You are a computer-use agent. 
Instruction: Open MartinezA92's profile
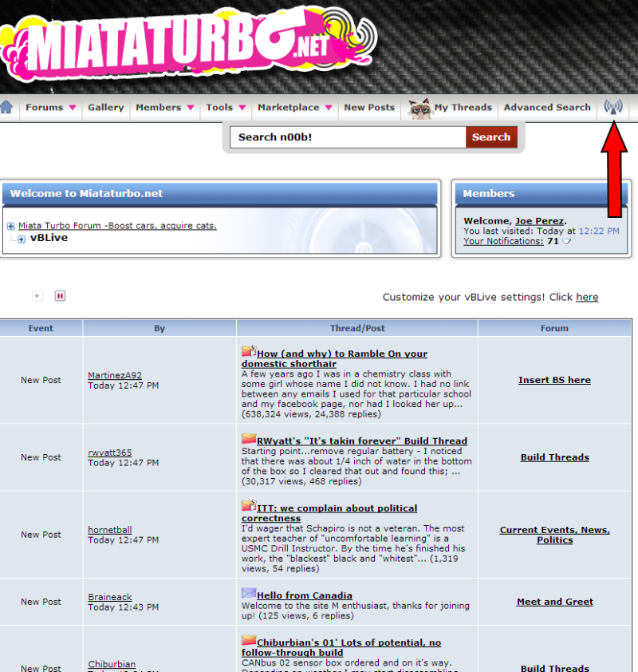(x=115, y=375)
